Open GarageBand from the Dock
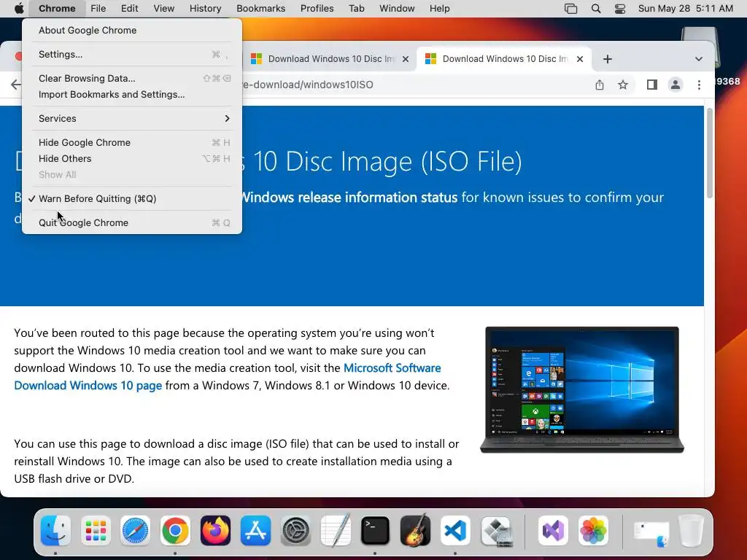 coord(415,530)
